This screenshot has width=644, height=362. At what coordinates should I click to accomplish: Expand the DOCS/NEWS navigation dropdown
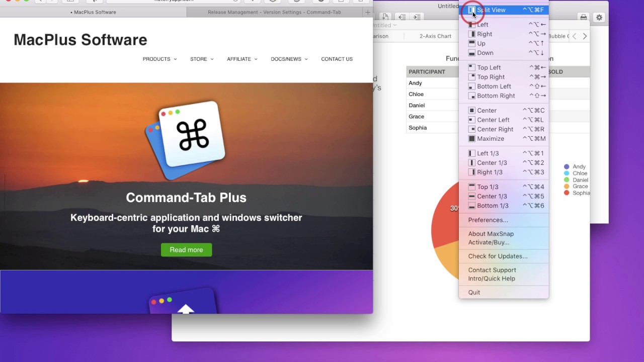coord(289,59)
